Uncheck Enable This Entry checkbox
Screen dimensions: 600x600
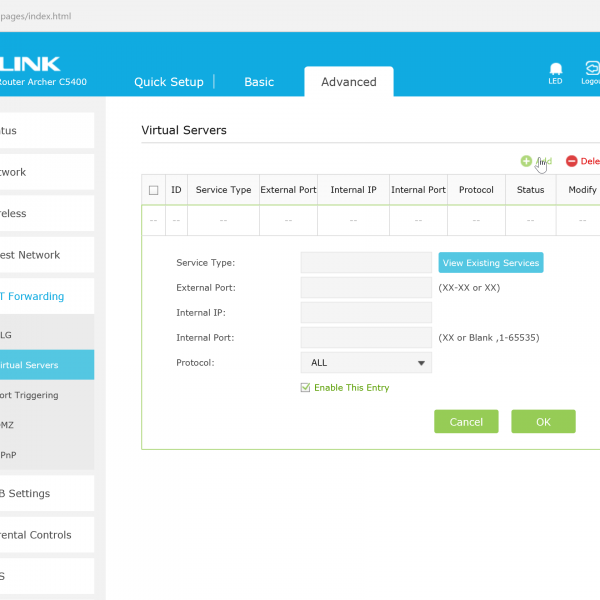(306, 388)
